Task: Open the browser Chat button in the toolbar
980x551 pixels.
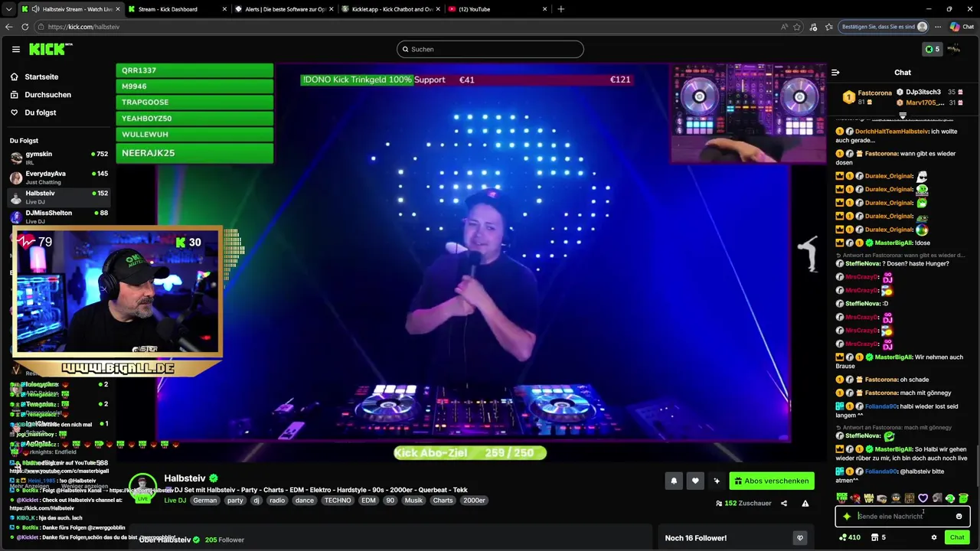Action: pos(962,27)
